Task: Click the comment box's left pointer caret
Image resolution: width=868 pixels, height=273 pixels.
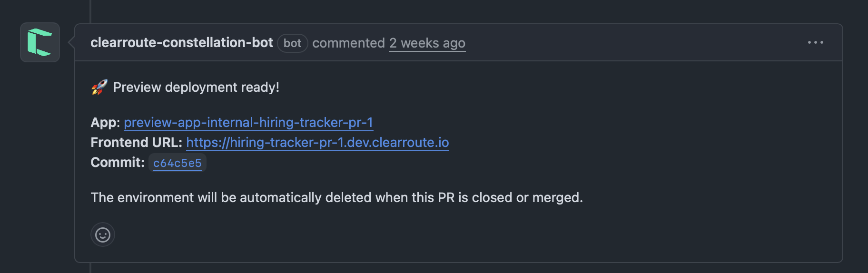Action: tap(71, 42)
